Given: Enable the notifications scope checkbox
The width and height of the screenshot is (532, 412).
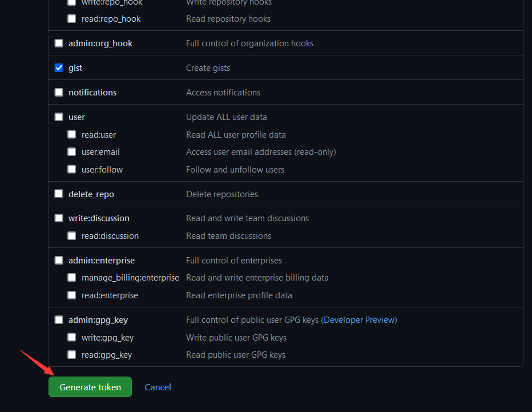Looking at the screenshot, I should pos(59,93).
